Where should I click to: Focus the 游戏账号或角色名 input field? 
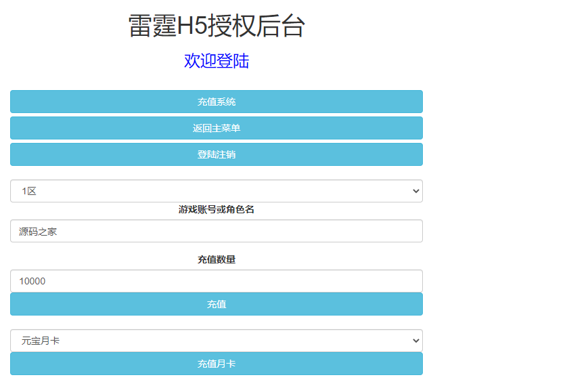click(217, 231)
